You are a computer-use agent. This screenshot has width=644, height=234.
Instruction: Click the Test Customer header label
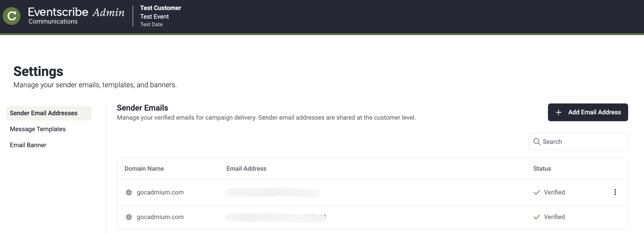[x=161, y=8]
